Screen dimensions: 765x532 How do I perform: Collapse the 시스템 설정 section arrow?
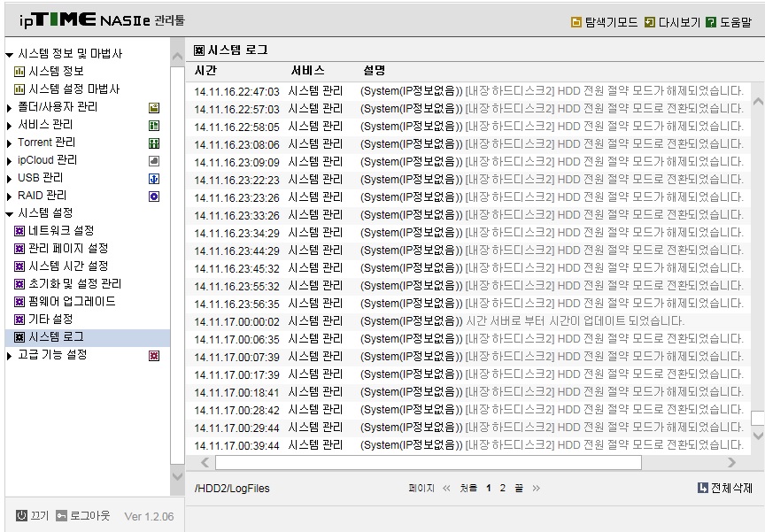[x=9, y=214]
